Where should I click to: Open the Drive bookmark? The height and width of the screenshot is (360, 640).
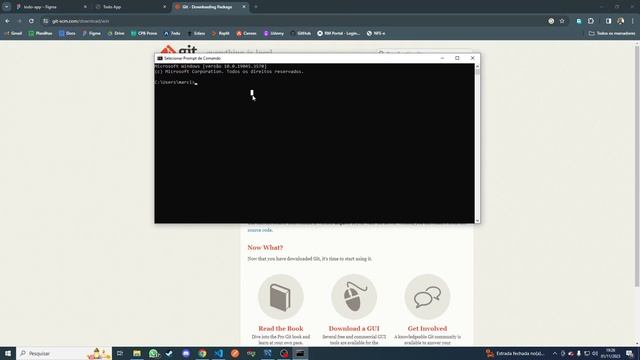pyautogui.click(x=116, y=33)
